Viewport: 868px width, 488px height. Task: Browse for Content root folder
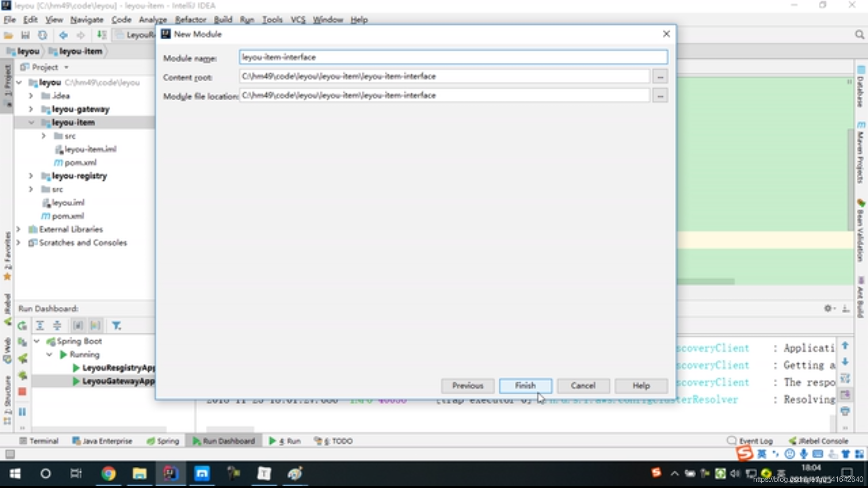coord(660,77)
